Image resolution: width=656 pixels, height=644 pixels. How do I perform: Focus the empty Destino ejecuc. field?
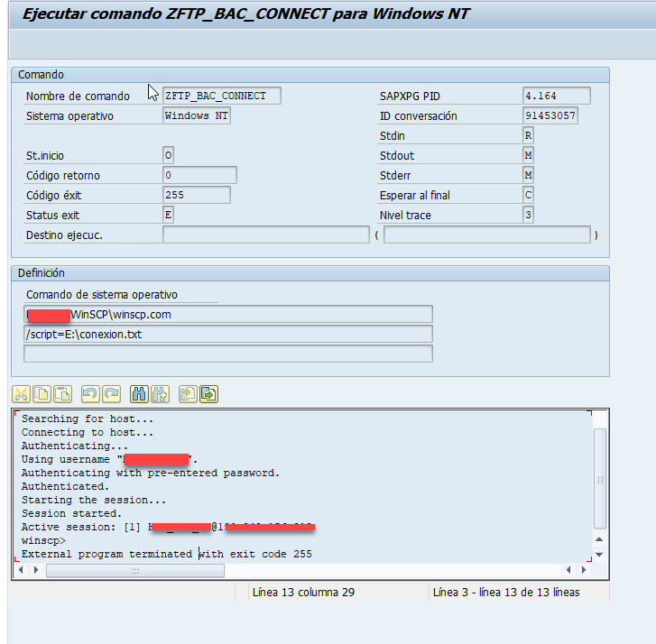[266, 235]
